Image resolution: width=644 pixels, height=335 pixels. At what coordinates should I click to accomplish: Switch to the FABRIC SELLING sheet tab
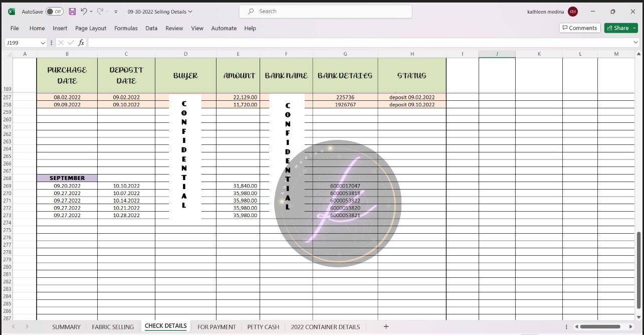(113, 327)
